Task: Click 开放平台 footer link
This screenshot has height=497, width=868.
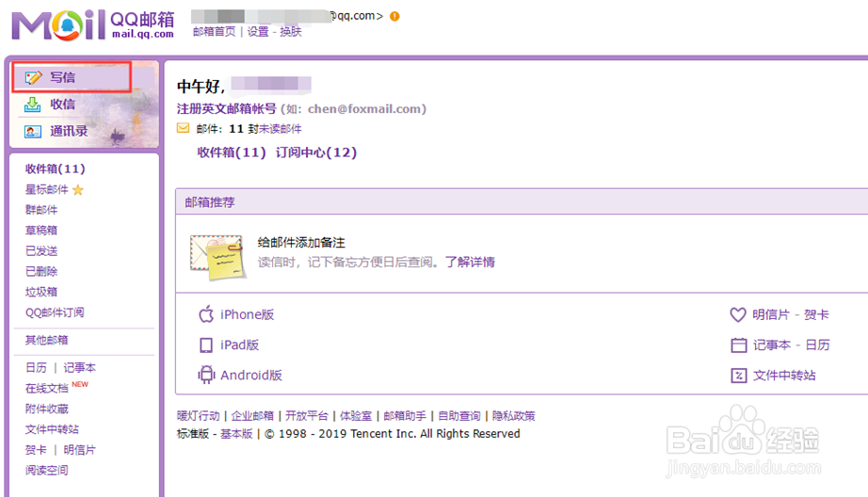Action: pyautogui.click(x=307, y=416)
